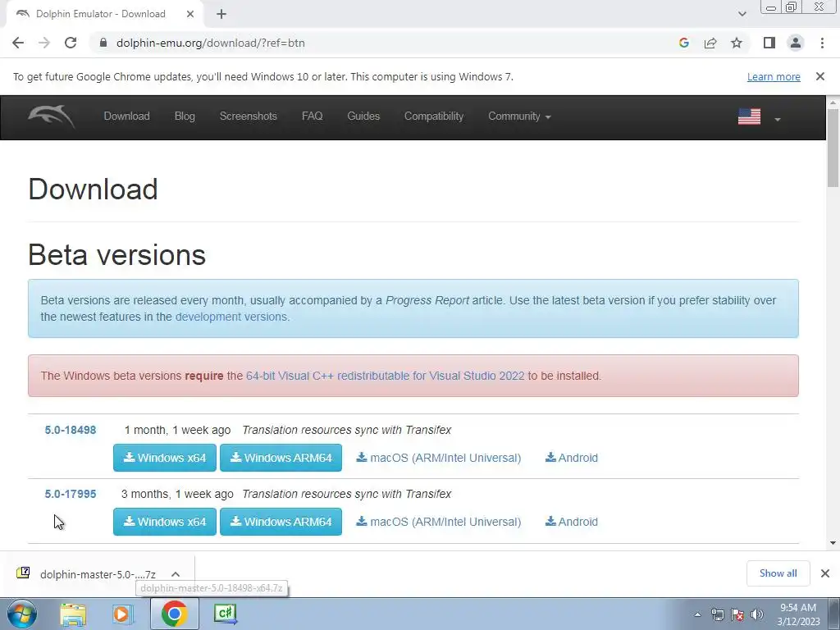840x630 pixels.
Task: Click the padlock site info icon
Action: pyautogui.click(x=103, y=43)
